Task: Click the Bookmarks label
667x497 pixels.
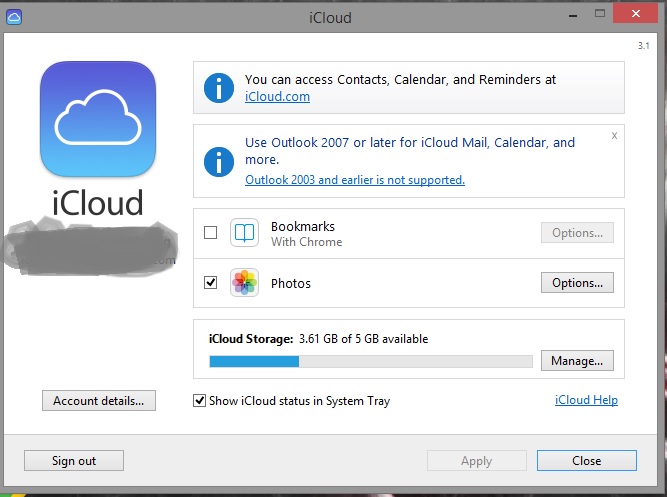Action: point(303,226)
